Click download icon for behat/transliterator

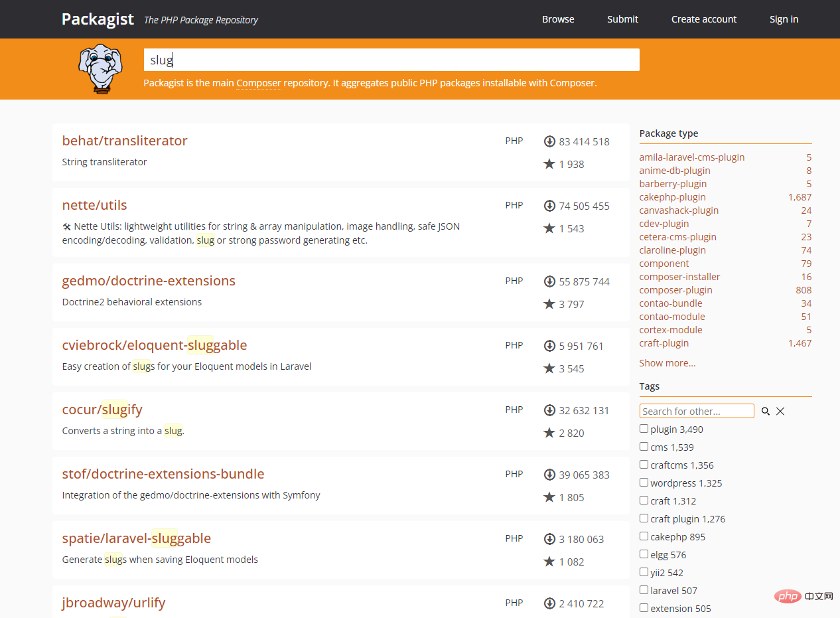[549, 141]
